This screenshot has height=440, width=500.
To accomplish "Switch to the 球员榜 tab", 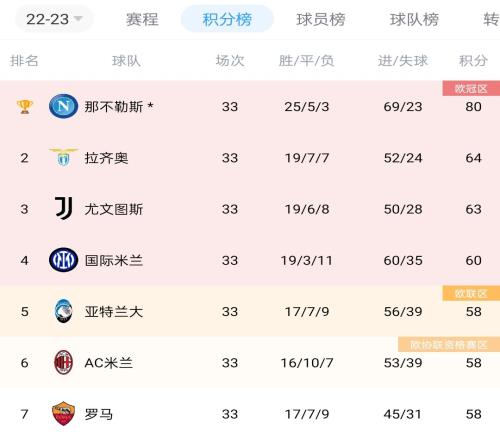I will point(321,19).
